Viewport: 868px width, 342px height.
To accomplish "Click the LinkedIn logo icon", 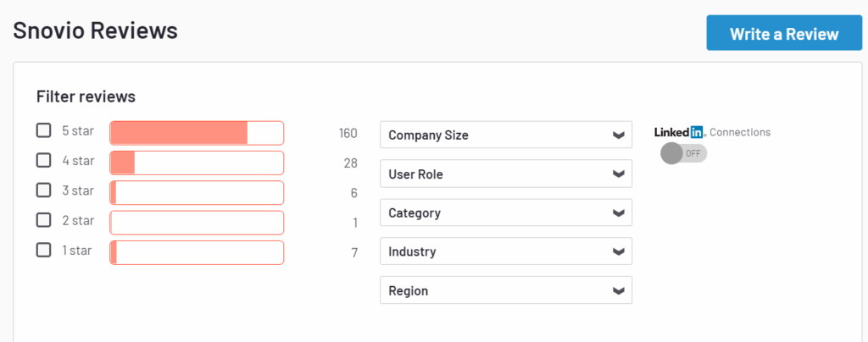I will point(680,132).
